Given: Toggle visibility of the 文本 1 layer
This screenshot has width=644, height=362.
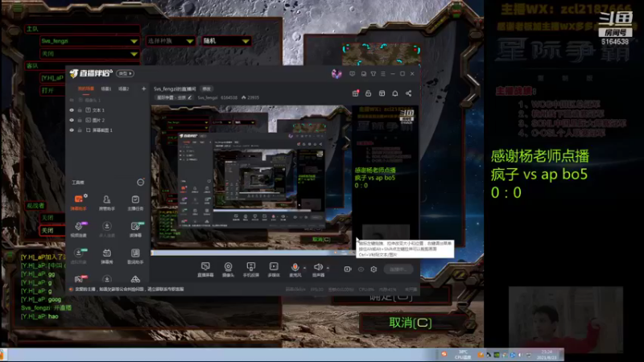Looking at the screenshot, I should click(72, 110).
